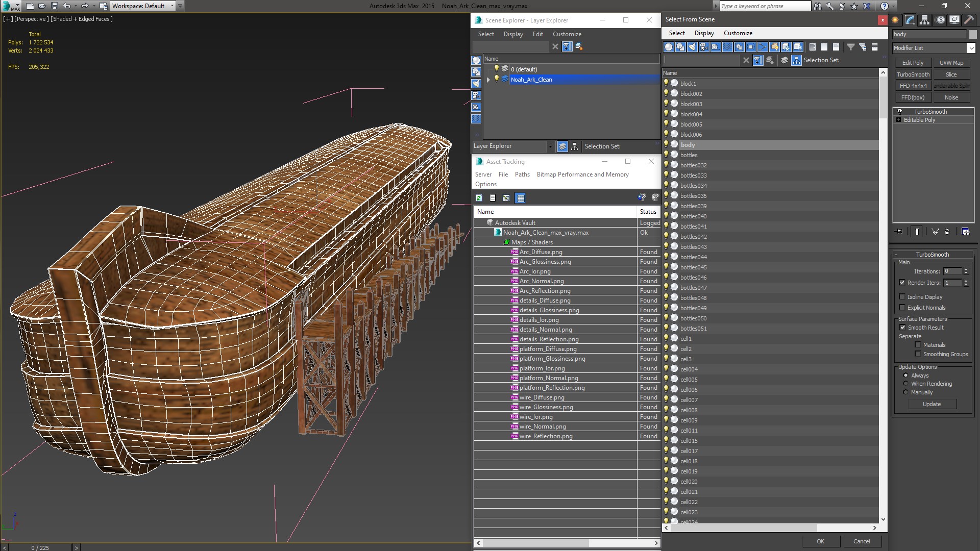980x551 pixels.
Task: Sort Scene Explorer by hierarchy icon
Action: [575, 146]
